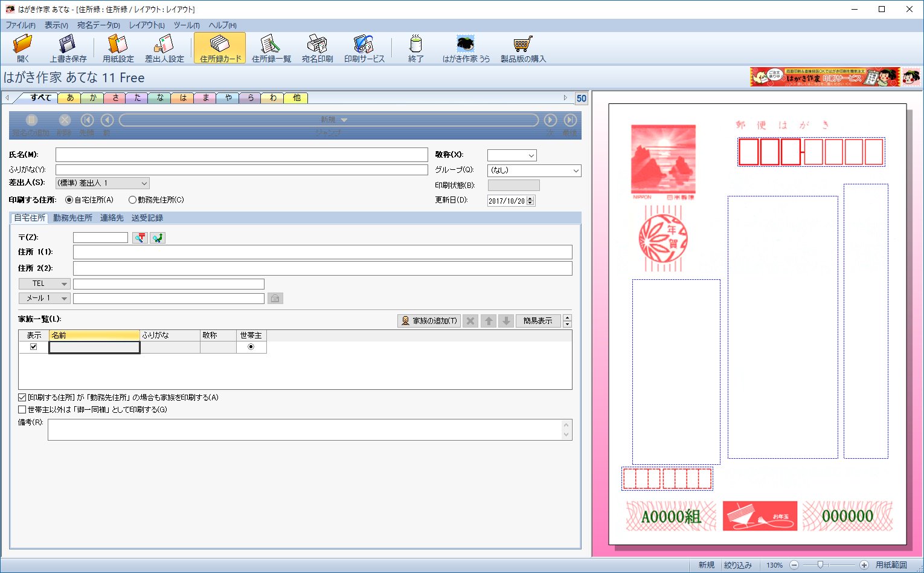Image resolution: width=924 pixels, height=573 pixels.
Task: Open the レイアウト(L) menu
Action: pyautogui.click(x=147, y=25)
